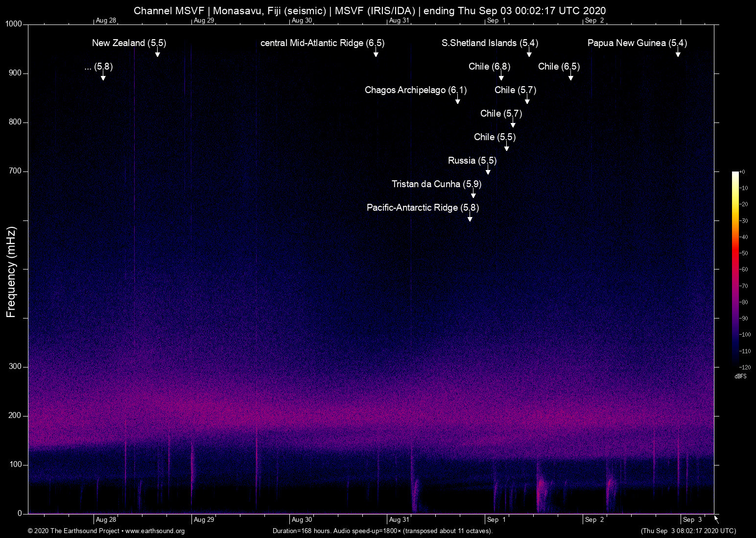Click the Frequency (mHz) axis label
Viewport: 756px width, 538px height.
tap(11, 269)
